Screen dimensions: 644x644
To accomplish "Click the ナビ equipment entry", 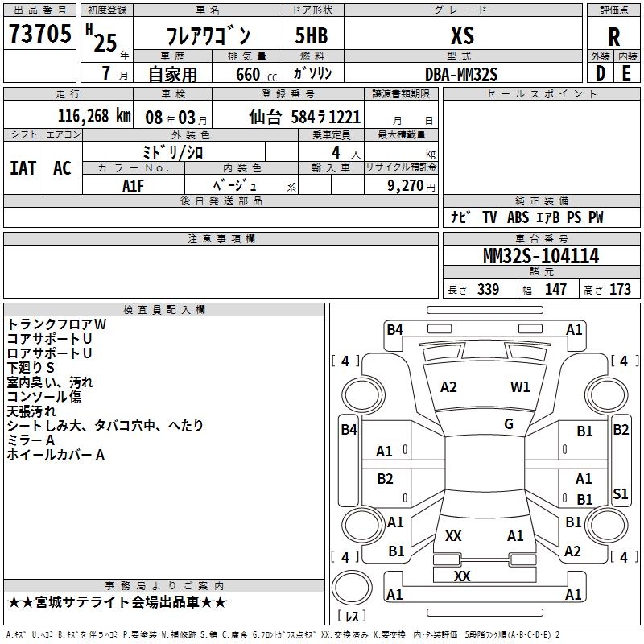I will 460,217.
